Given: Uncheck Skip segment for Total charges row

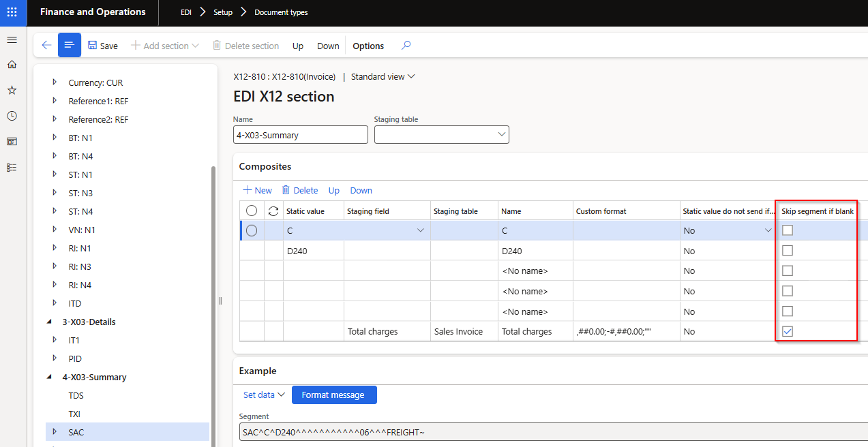Looking at the screenshot, I should 788,331.
